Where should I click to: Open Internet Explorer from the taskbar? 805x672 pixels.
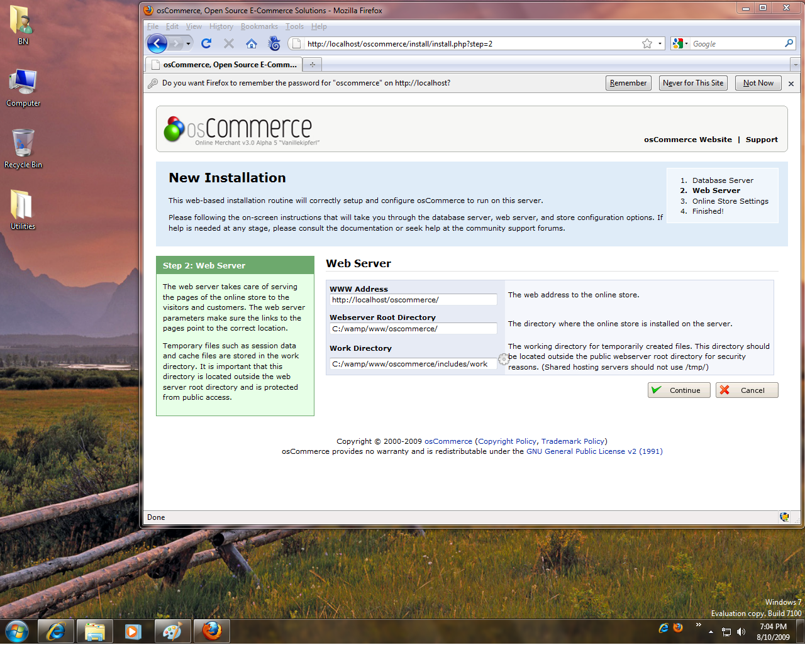(56, 631)
